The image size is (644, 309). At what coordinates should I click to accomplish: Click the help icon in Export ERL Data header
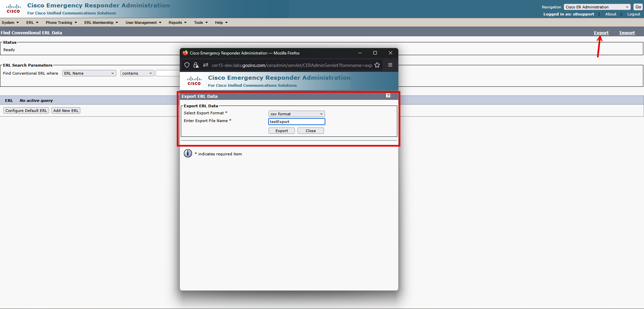point(388,96)
